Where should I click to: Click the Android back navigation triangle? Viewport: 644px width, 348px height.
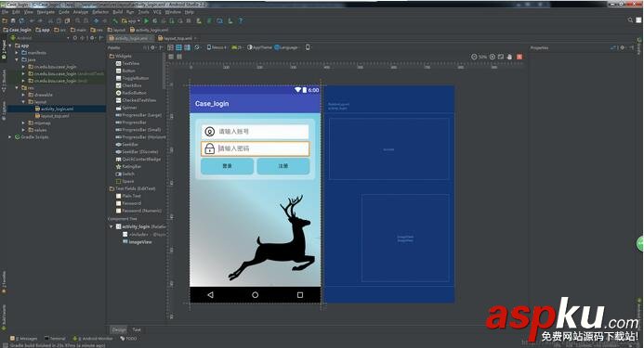tap(210, 295)
